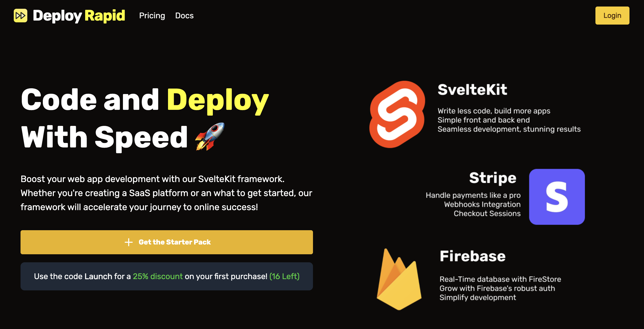Click 'Webhooks Integration' text
644x329 pixels.
482,204
